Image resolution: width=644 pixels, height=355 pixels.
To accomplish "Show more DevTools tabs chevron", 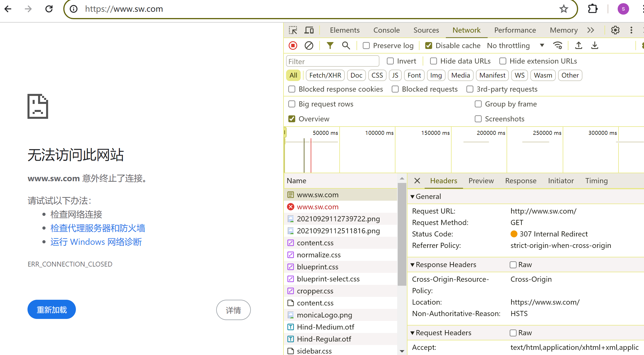I will click(590, 30).
